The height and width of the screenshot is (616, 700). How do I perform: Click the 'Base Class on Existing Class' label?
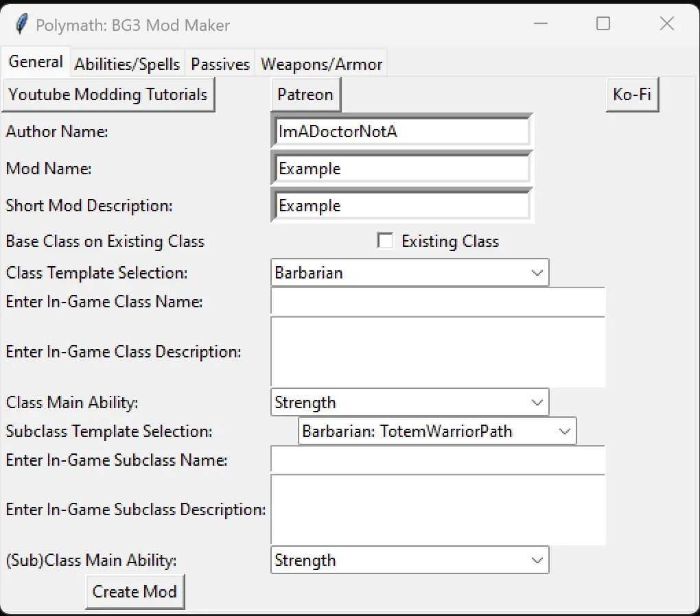105,241
